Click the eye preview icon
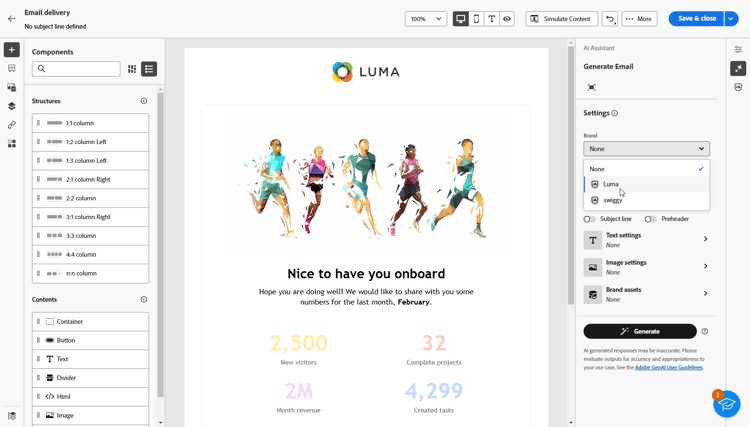Screen dimensions: 750x427 [507, 19]
